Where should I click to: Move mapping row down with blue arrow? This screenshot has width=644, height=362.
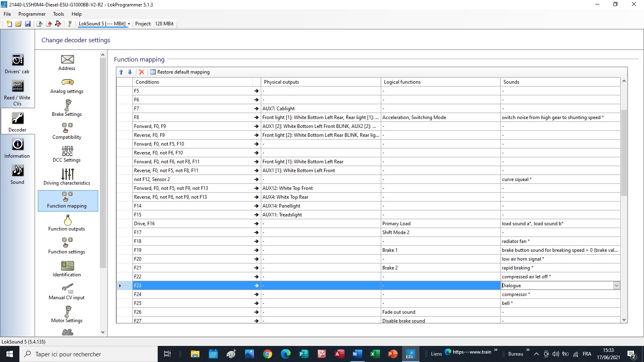[130, 72]
